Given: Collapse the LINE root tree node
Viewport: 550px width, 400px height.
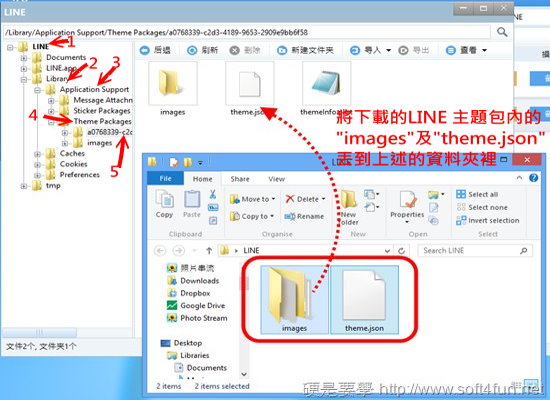Looking at the screenshot, I should coord(11,47).
